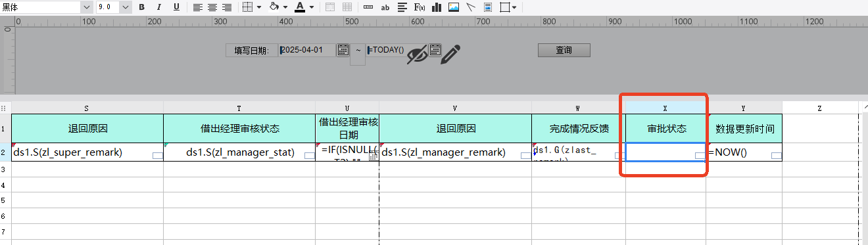Select cell ds1.S(zl_super_remark)
This screenshot has width=868, height=245.
pos(87,152)
